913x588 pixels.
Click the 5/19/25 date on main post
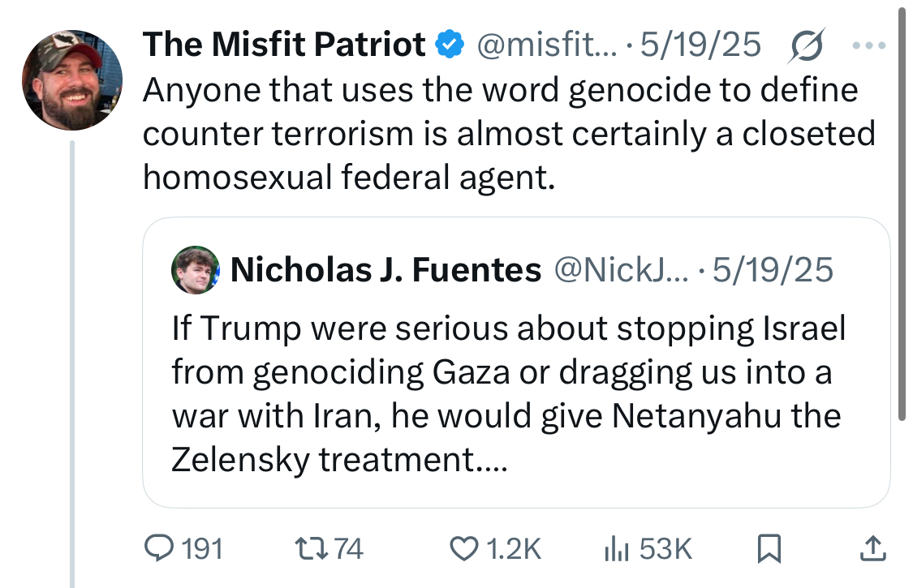point(700,45)
